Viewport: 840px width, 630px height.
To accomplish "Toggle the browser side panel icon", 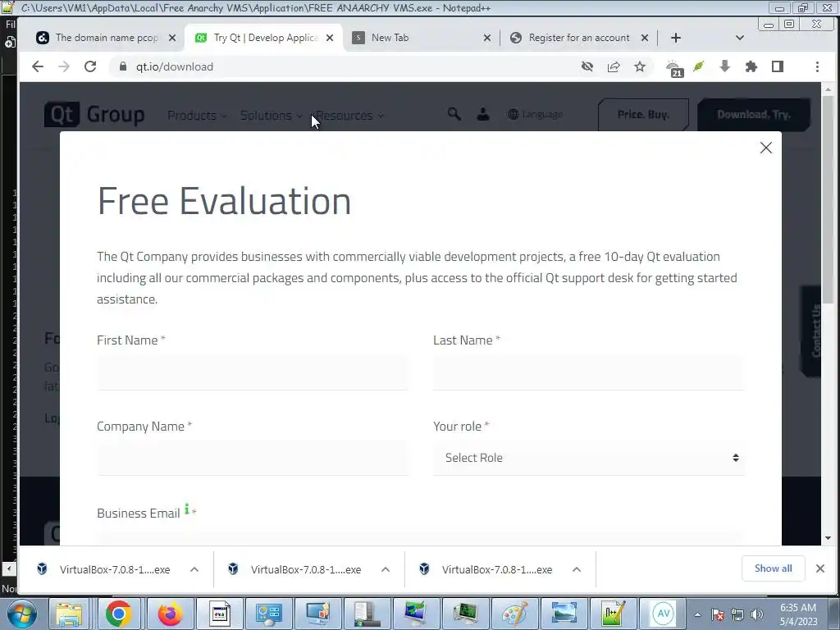I will click(x=778, y=66).
